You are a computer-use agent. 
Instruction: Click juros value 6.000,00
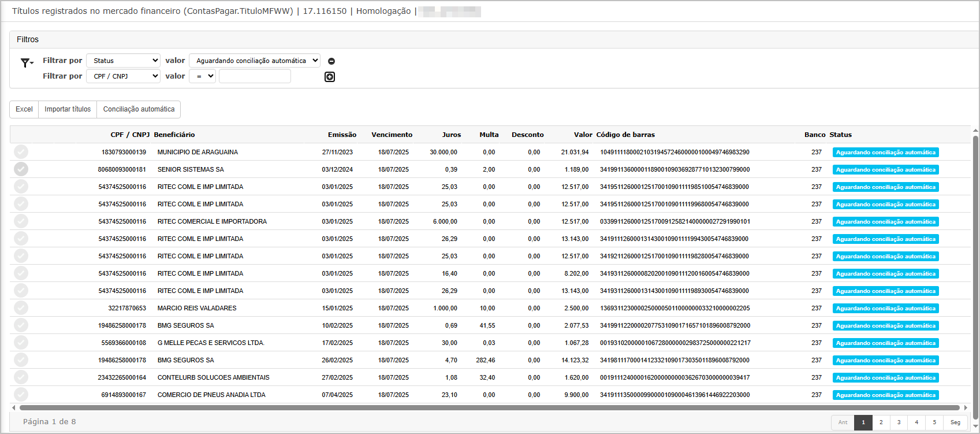coord(445,222)
